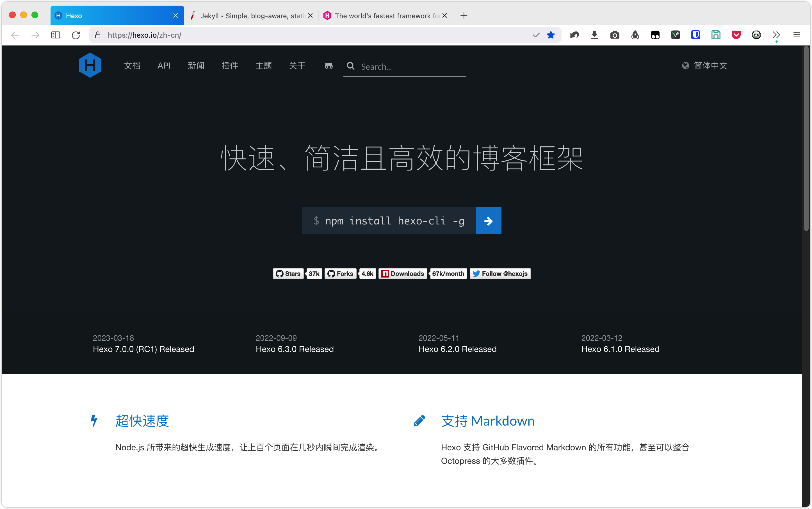The height and width of the screenshot is (509, 812).
Task: Toggle the sidebar panel icon
Action: tap(56, 35)
